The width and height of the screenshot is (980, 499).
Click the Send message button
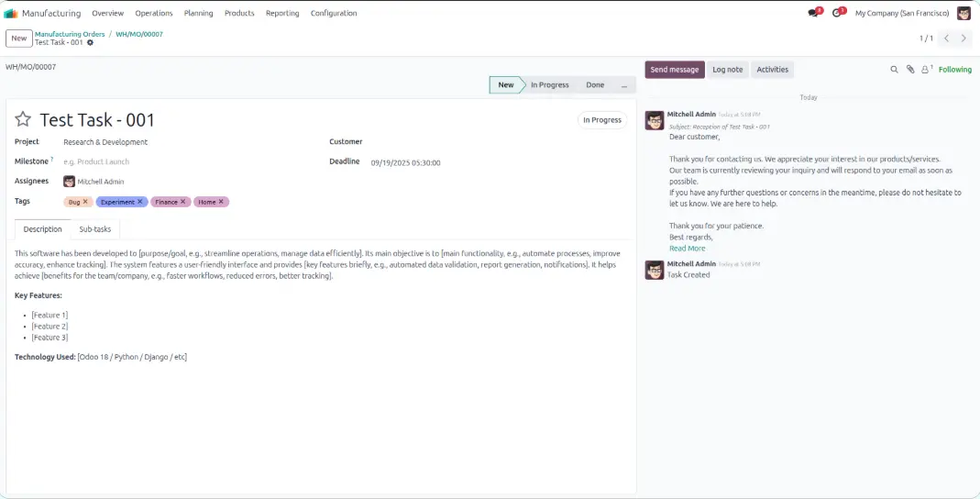pos(675,70)
